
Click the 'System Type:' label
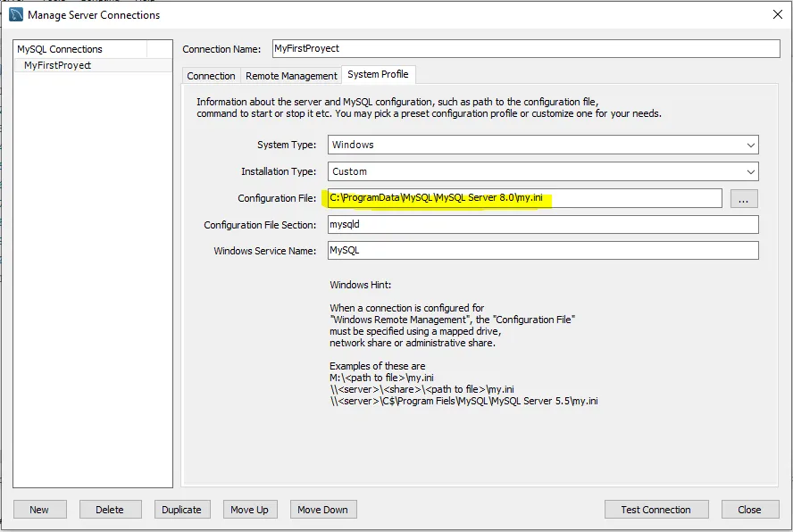(x=287, y=145)
